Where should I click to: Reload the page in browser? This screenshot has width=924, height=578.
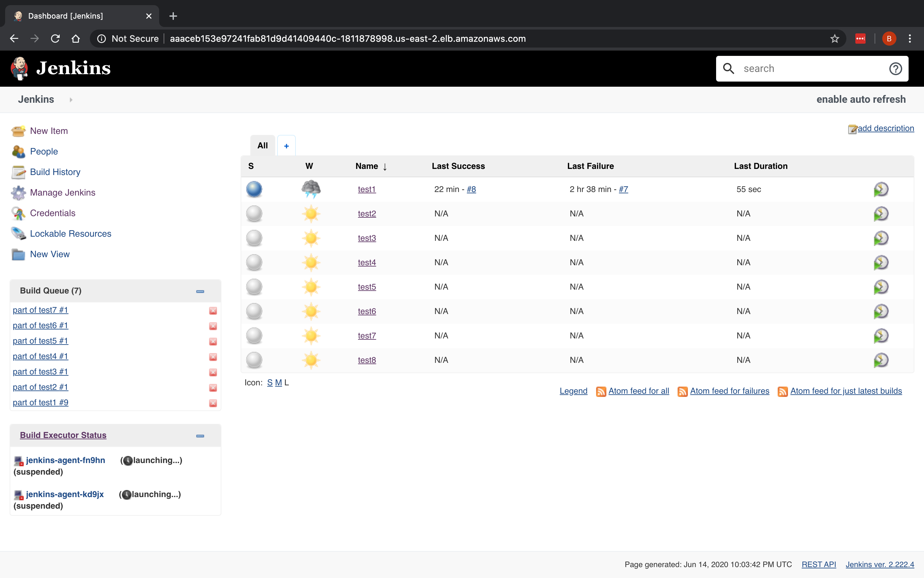pos(56,39)
